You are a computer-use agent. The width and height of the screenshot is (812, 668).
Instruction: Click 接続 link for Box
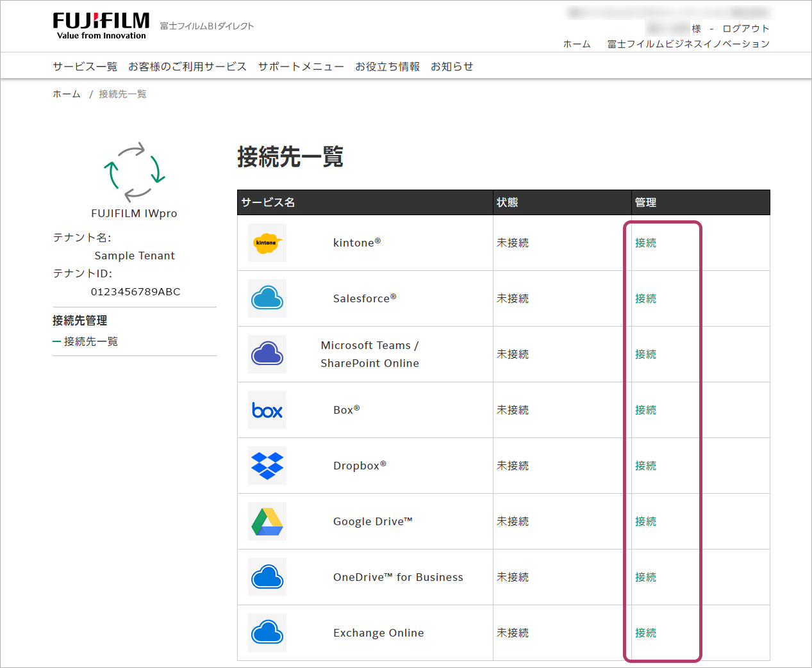point(645,410)
